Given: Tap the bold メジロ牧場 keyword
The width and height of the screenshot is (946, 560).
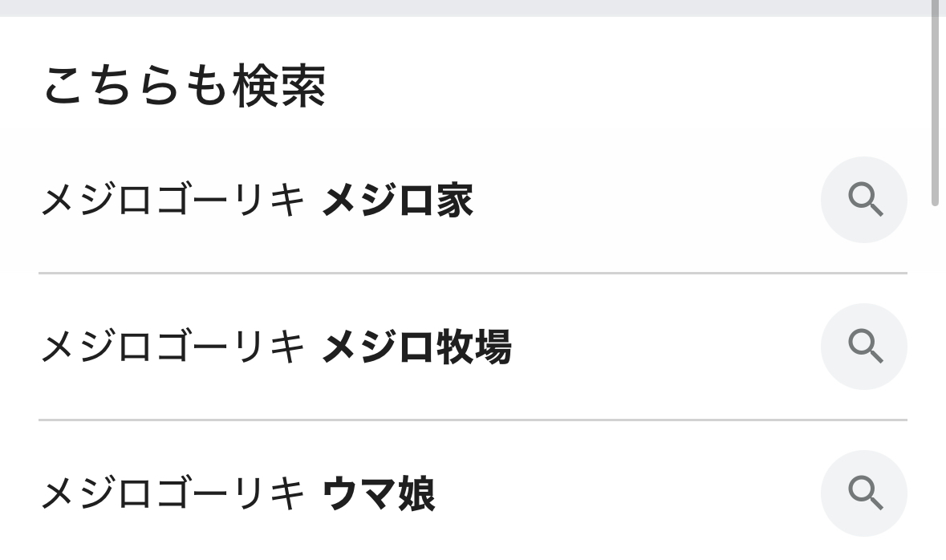Looking at the screenshot, I should coord(416,347).
